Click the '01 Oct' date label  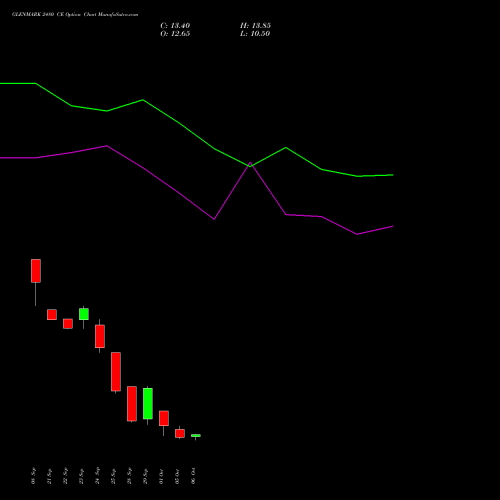(161, 476)
